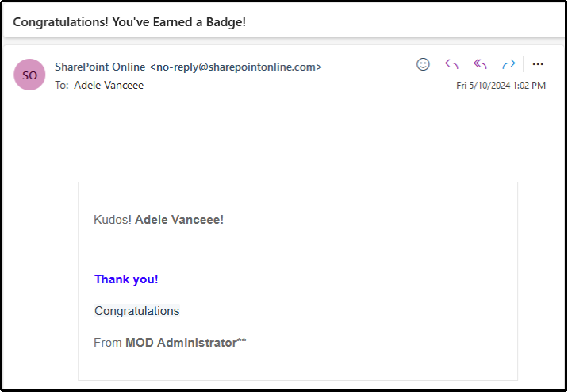Click the separator beside the ellipsis button
This screenshot has height=392, width=568.
[523, 64]
